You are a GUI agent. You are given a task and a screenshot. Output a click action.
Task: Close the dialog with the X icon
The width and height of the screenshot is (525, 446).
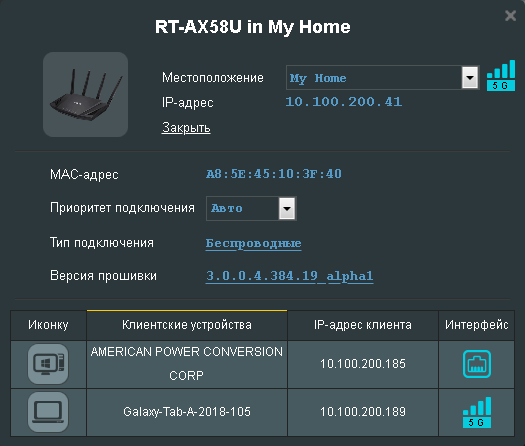[x=510, y=15]
